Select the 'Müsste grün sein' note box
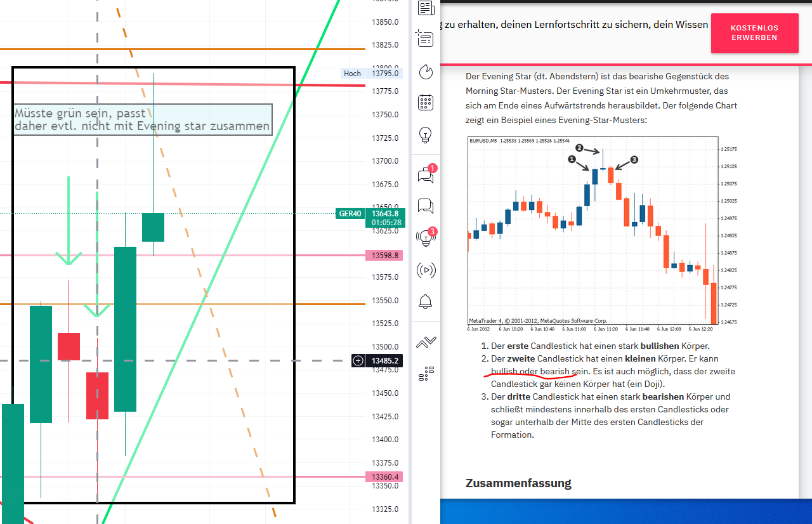This screenshot has width=812, height=524. [142, 119]
